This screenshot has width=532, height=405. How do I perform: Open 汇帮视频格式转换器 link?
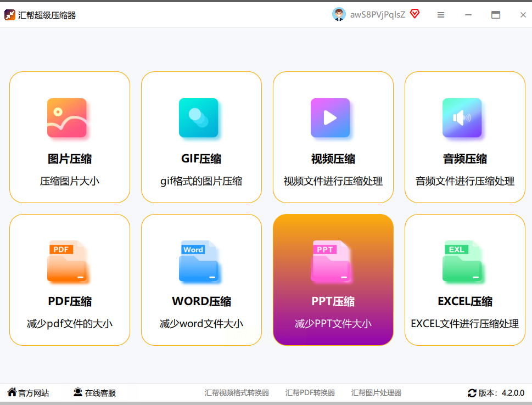[x=237, y=393]
